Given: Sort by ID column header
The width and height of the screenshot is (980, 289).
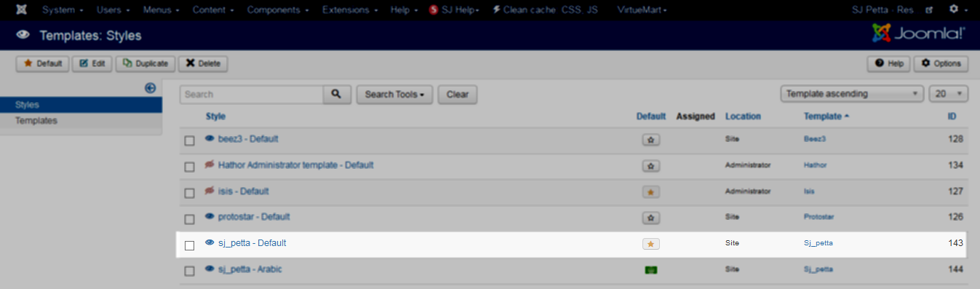Looking at the screenshot, I should click(x=952, y=116).
